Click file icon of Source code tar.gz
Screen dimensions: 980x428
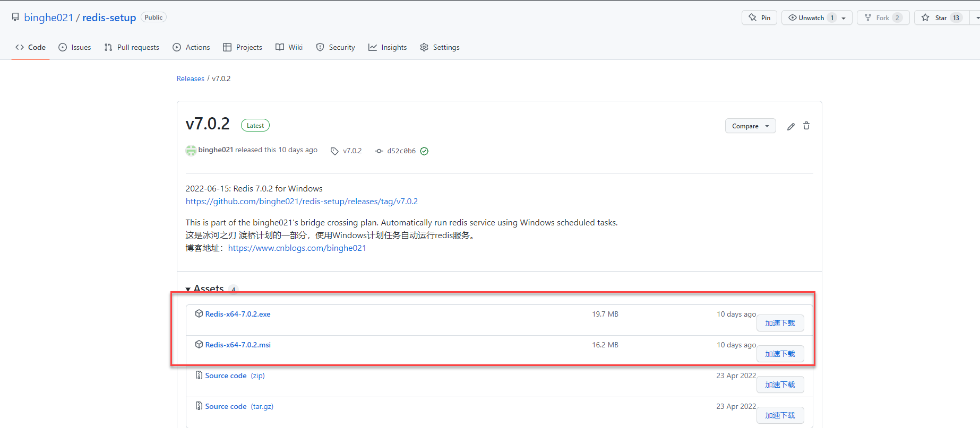point(199,406)
